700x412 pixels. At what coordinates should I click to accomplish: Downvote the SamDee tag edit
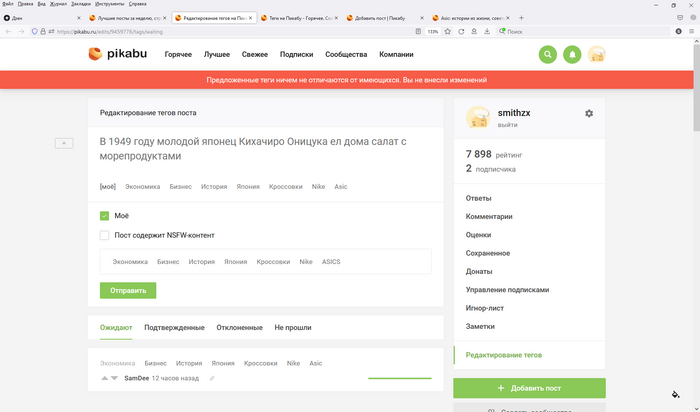click(114, 378)
